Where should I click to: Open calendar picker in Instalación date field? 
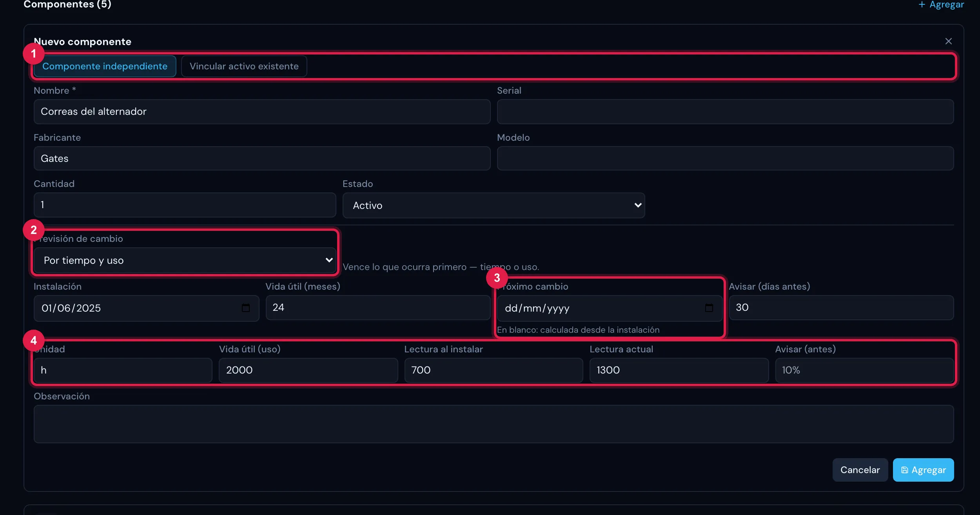[246, 308]
